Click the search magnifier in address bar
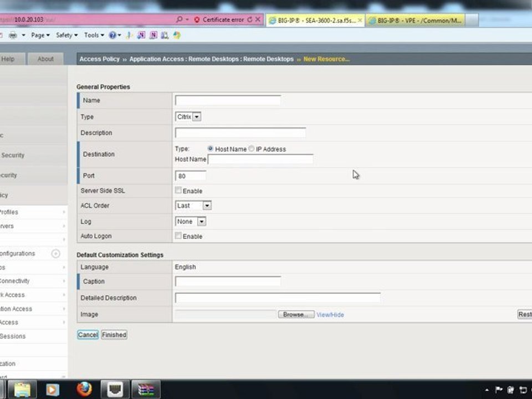 pyautogui.click(x=180, y=20)
